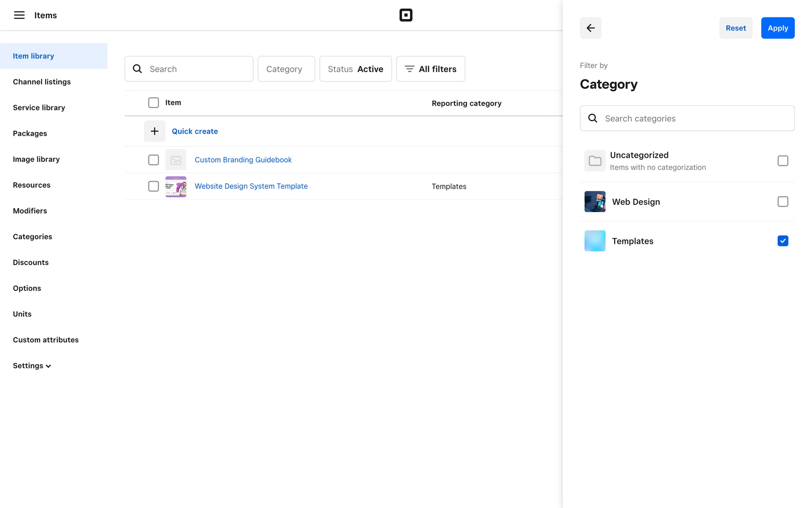Image resolution: width=812 pixels, height=508 pixels.
Task: Click the Custom Branding Guidebook placeholder image
Action: 176,160
